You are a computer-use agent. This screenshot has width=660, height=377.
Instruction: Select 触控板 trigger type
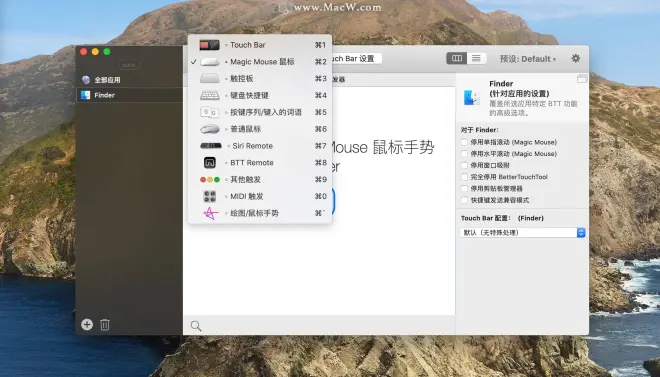(x=260, y=78)
